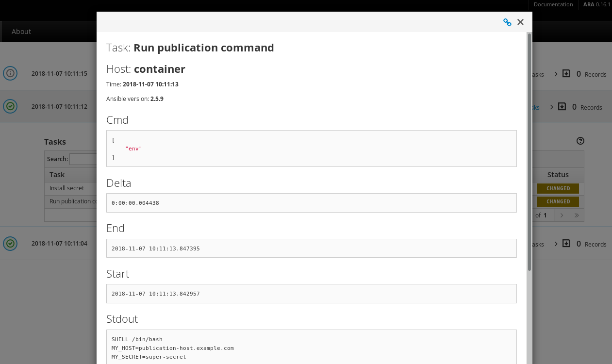Click the green check icon for 10:11:04 playbook
The height and width of the screenshot is (364, 612).
[10, 243]
